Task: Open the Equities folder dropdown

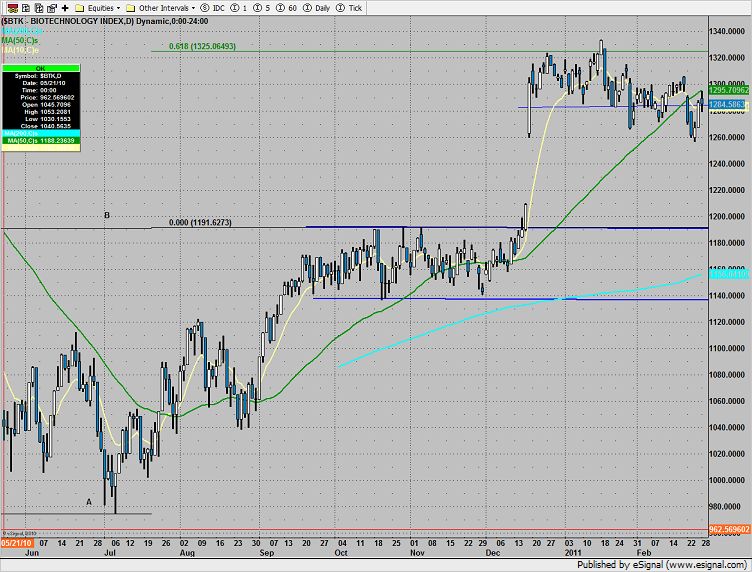Action: tap(98, 8)
